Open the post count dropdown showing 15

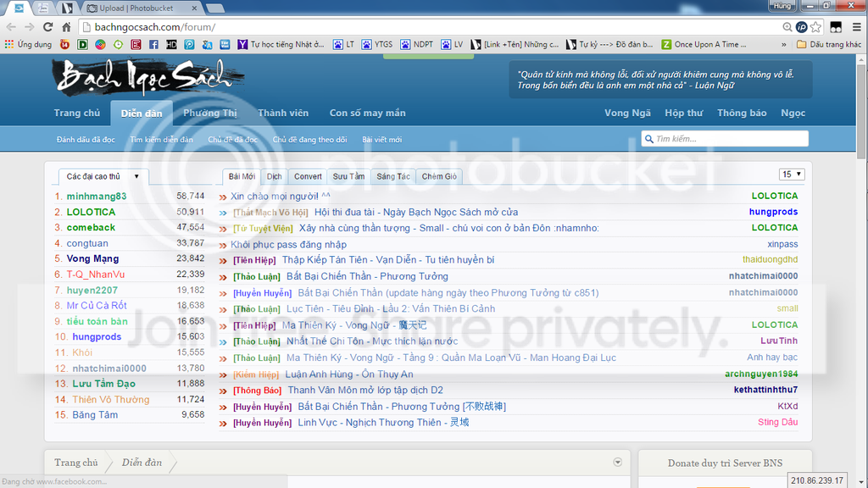click(792, 175)
